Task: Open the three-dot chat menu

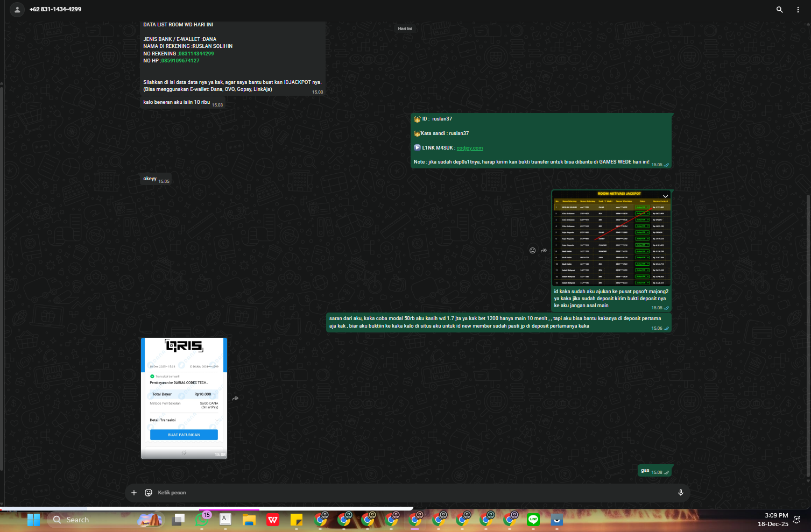Action: 798,10
